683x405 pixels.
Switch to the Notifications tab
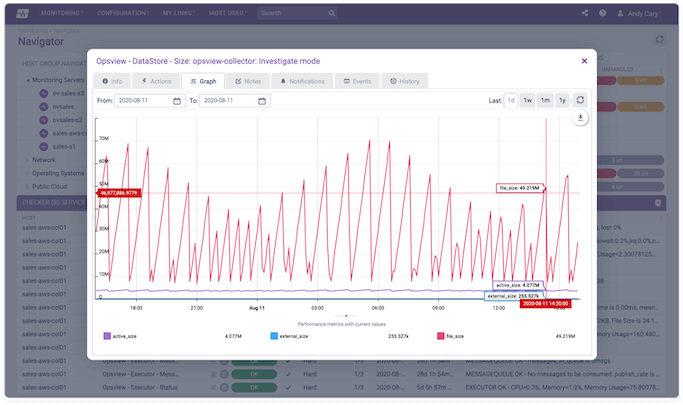point(302,80)
